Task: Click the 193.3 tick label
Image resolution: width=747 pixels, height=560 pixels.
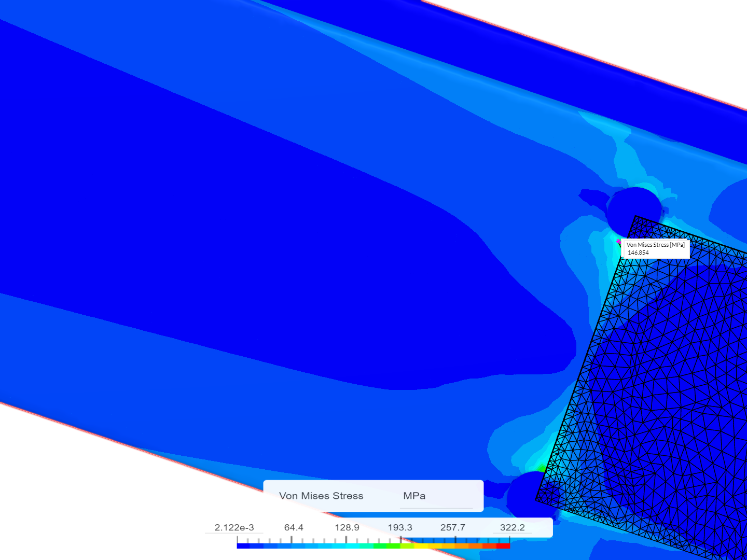Action: (400, 527)
